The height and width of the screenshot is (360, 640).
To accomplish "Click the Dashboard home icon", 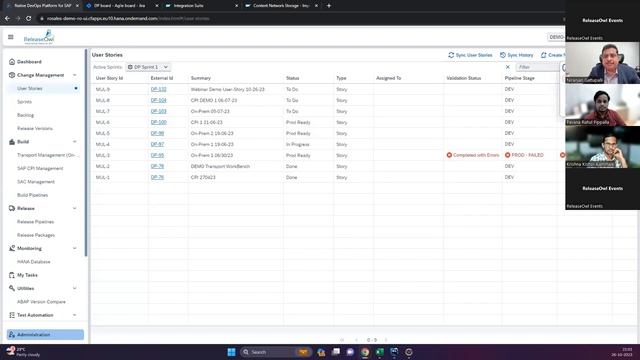I will [x=12, y=62].
